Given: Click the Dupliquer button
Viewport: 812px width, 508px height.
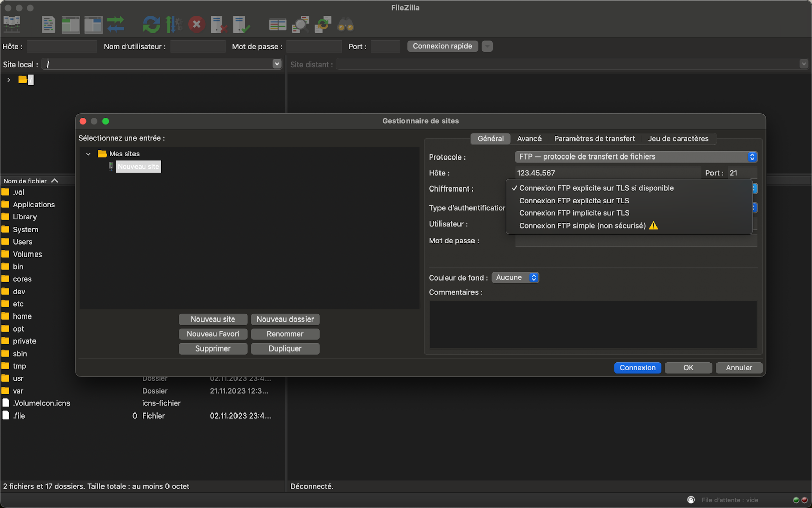Looking at the screenshot, I should pos(285,348).
